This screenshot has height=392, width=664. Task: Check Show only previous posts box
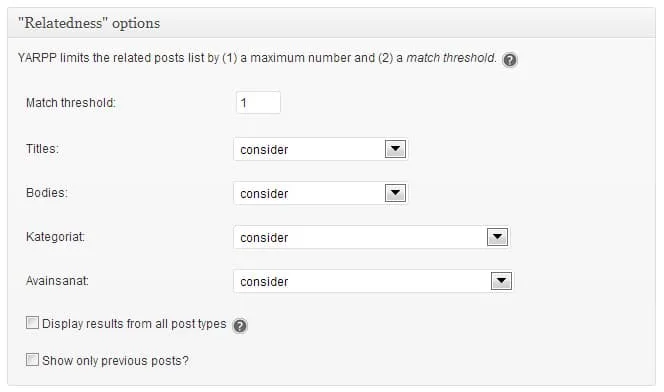32,360
